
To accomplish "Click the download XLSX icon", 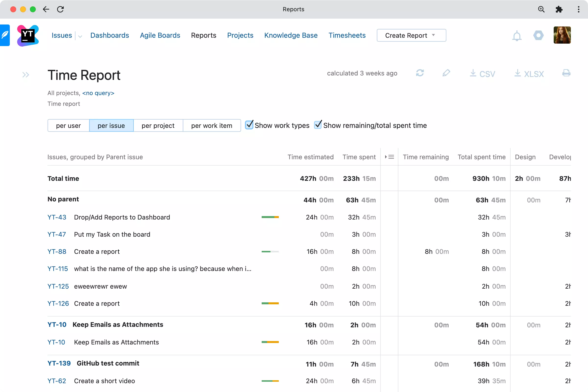I will [528, 73].
